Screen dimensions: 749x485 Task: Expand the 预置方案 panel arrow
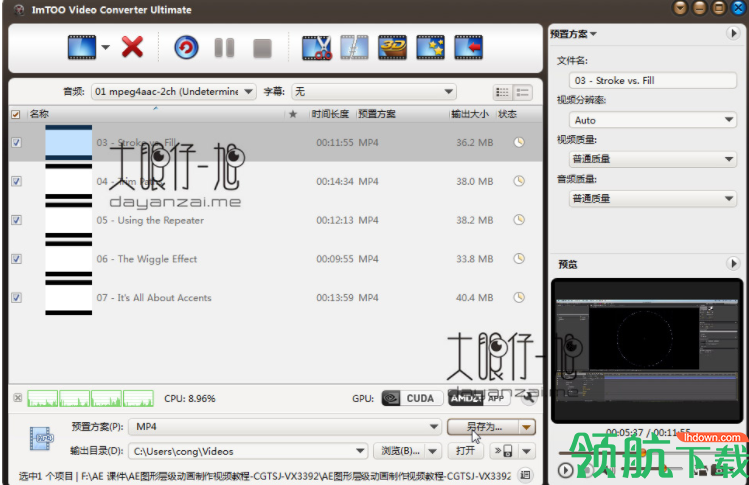click(733, 33)
